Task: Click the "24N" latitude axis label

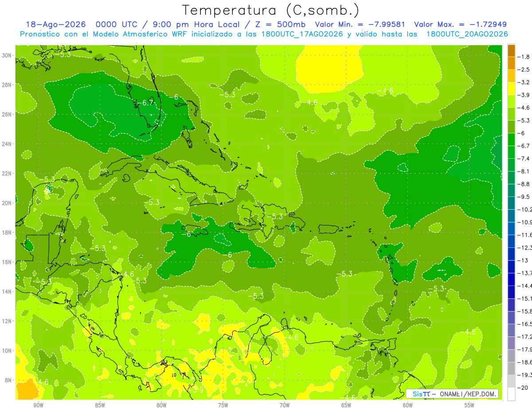Action: [x=7, y=144]
